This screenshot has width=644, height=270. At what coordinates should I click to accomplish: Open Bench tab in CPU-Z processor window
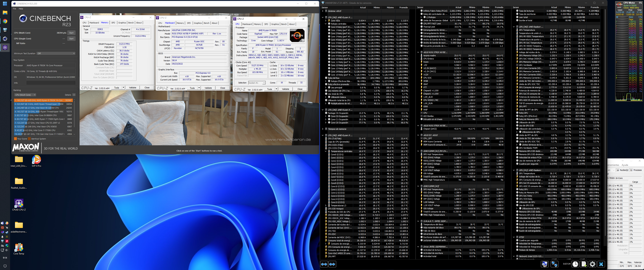click(x=284, y=24)
